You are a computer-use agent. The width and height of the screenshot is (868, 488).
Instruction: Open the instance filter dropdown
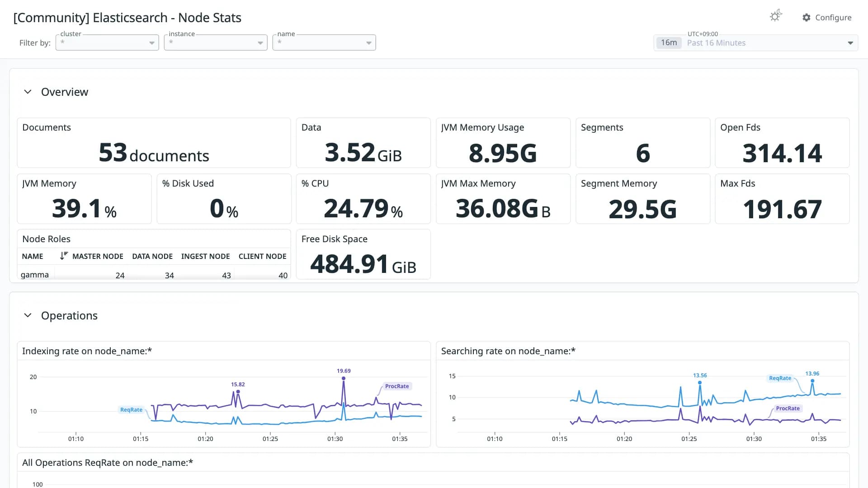[216, 42]
